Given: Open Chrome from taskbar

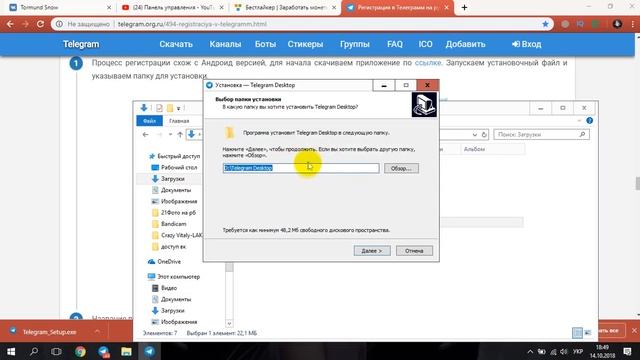Looking at the screenshot, I should (x=80, y=351).
